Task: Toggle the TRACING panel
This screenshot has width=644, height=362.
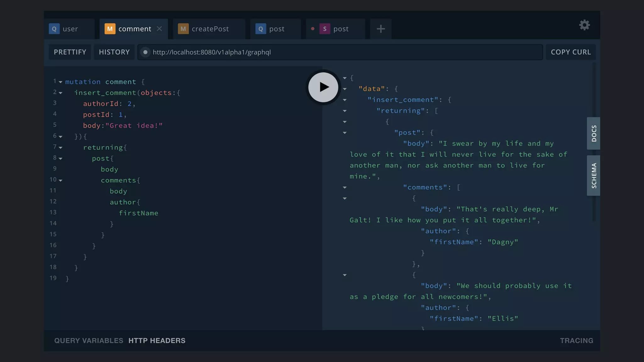Action: 576,341
